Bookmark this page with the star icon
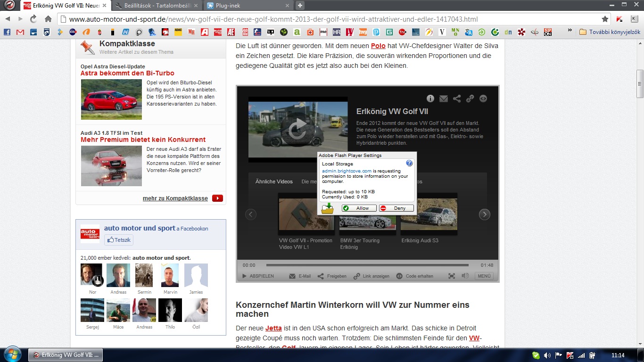Viewport: 644px width, 362px height. pyautogui.click(x=605, y=19)
